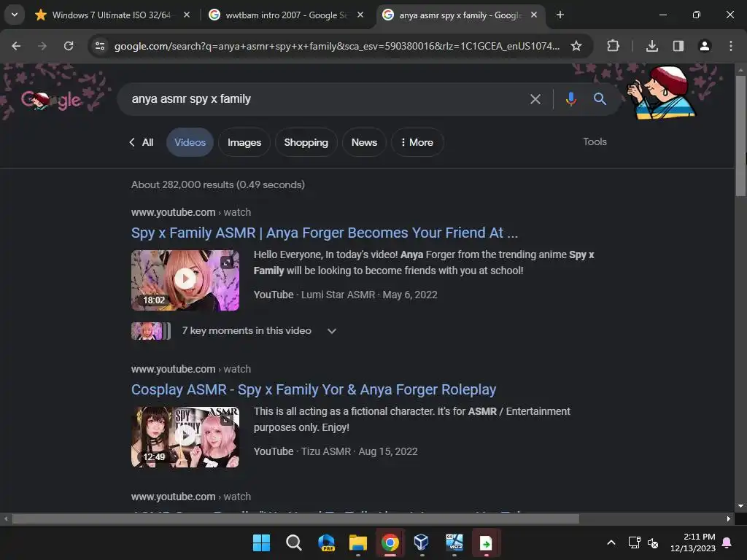Open Windows taskbar Search
The width and height of the screenshot is (747, 560).
click(x=293, y=542)
